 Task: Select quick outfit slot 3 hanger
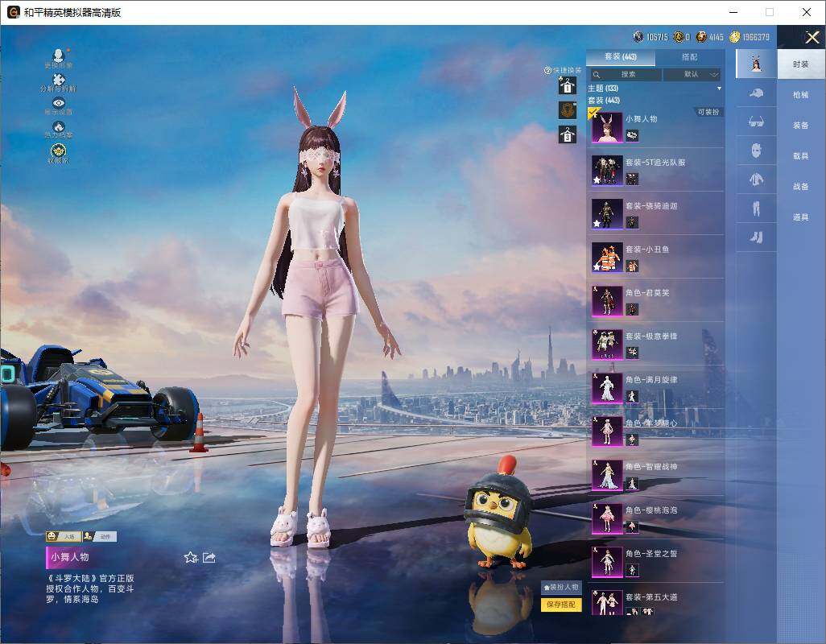[x=568, y=134]
